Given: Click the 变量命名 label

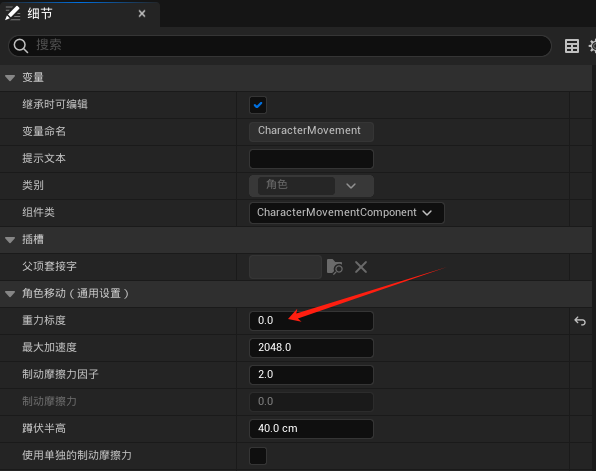Looking at the screenshot, I should [44, 131].
